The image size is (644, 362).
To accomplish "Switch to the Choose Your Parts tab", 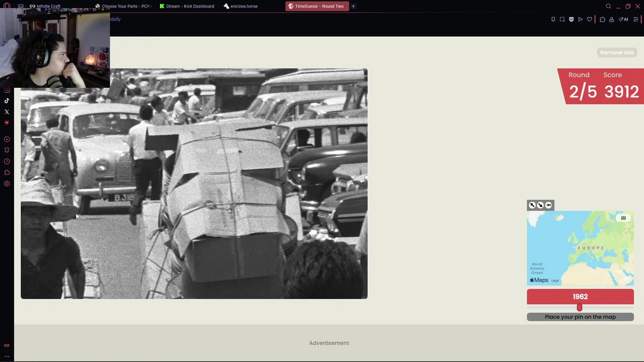I will (x=123, y=6).
